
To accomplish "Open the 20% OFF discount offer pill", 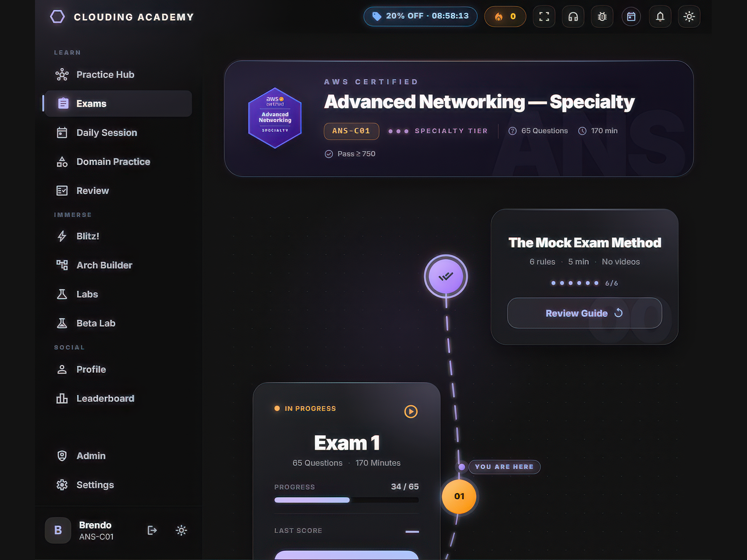I will click(x=420, y=16).
